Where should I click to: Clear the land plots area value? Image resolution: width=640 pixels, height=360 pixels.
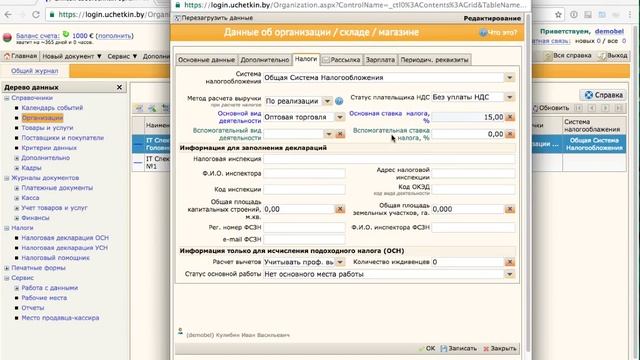(510, 209)
